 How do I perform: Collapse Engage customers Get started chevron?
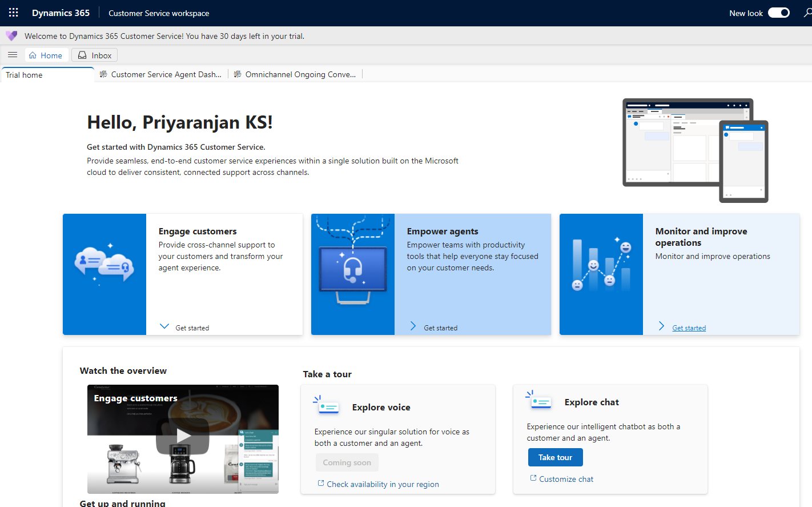click(x=164, y=326)
